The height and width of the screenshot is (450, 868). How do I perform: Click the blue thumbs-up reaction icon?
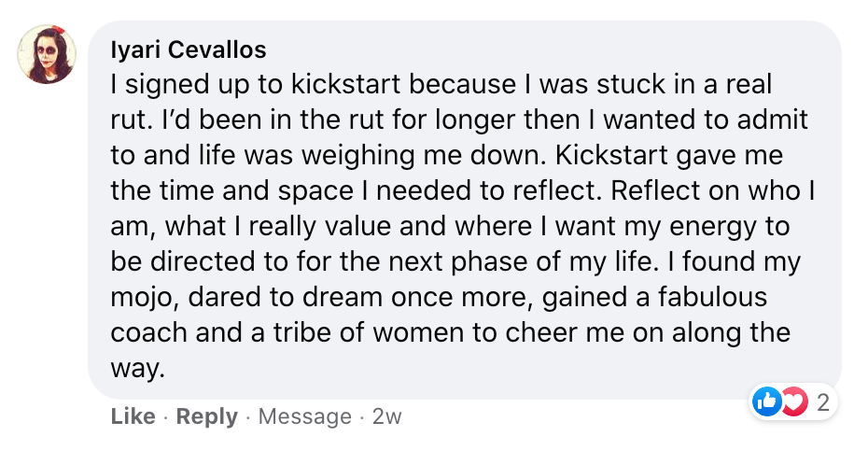[766, 402]
